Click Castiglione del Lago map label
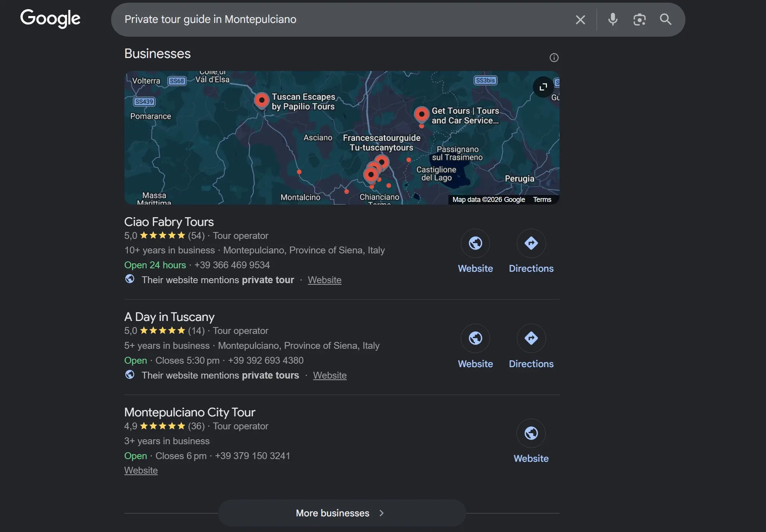The height and width of the screenshot is (532, 766). (436, 173)
